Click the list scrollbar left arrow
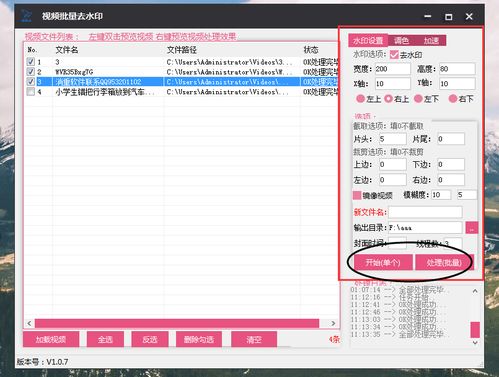 29,323
